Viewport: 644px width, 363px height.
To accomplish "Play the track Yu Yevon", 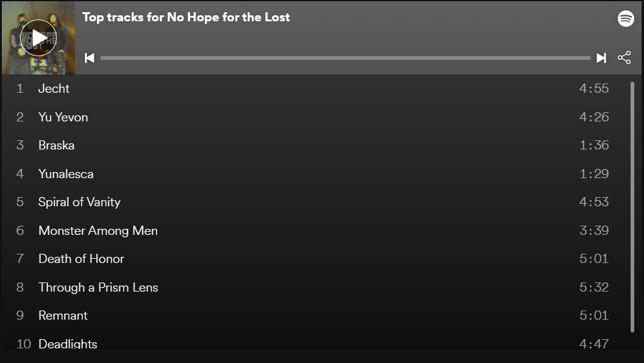I will 63,117.
